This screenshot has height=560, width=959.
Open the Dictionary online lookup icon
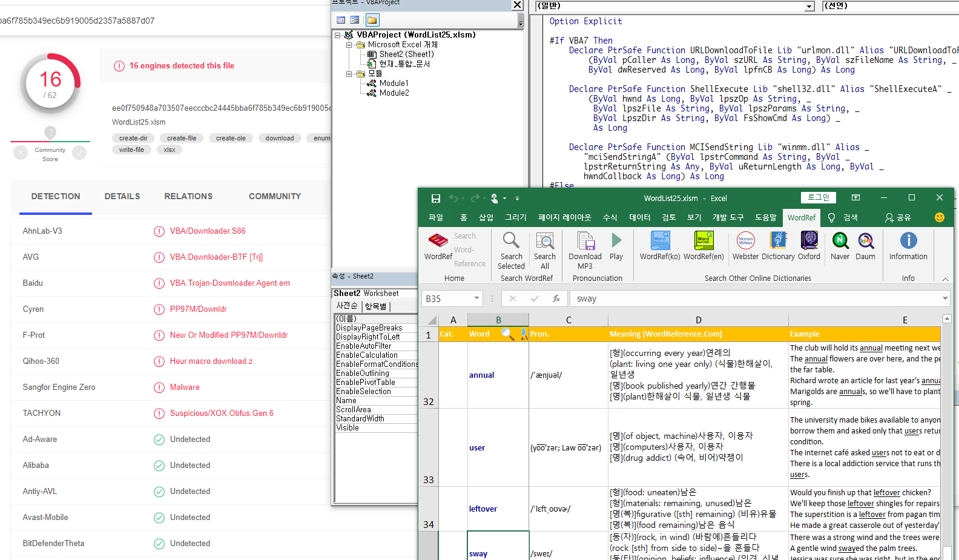click(x=778, y=246)
